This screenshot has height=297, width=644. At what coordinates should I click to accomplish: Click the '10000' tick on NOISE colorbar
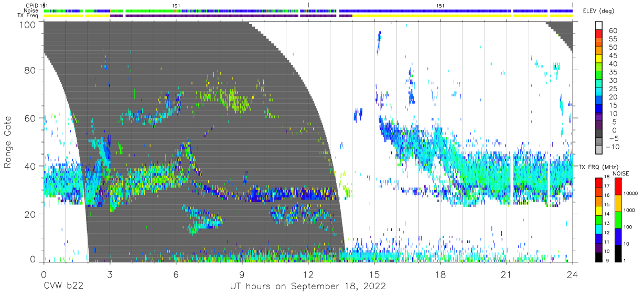pos(631,194)
